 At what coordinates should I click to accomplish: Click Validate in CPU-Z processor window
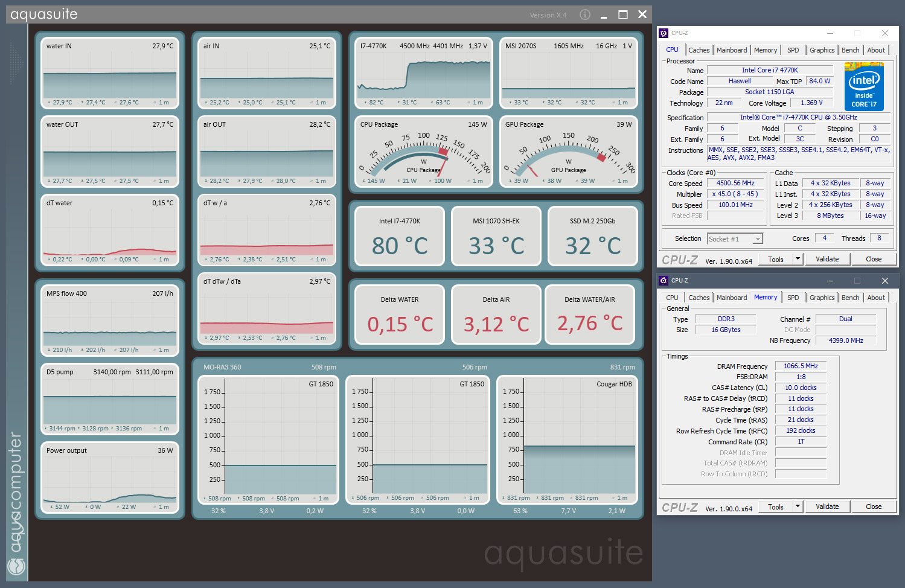[827, 259]
